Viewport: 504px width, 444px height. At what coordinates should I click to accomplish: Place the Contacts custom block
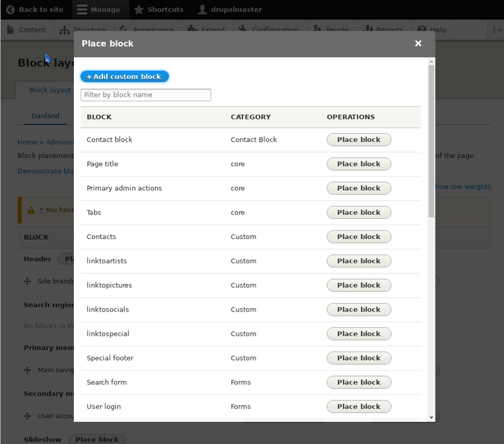pyautogui.click(x=359, y=237)
